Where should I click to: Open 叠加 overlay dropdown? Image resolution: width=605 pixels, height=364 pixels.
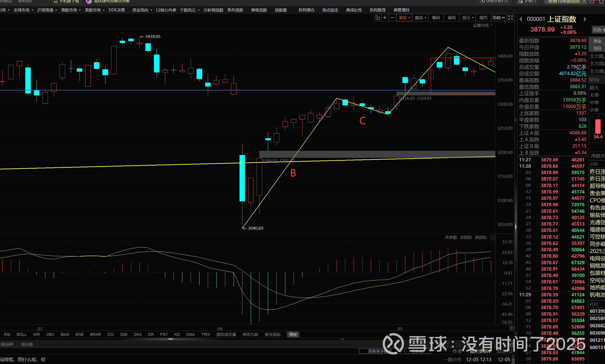[420, 18]
